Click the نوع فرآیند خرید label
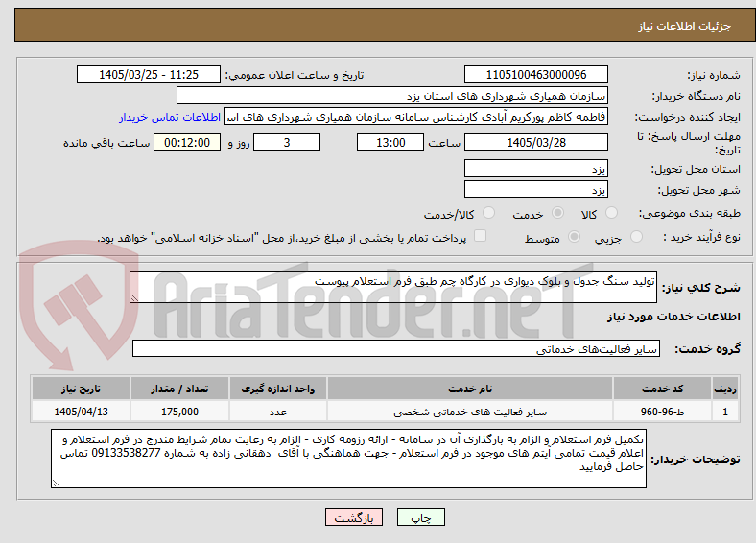Image resolution: width=756 pixels, height=543 pixels. (x=701, y=237)
